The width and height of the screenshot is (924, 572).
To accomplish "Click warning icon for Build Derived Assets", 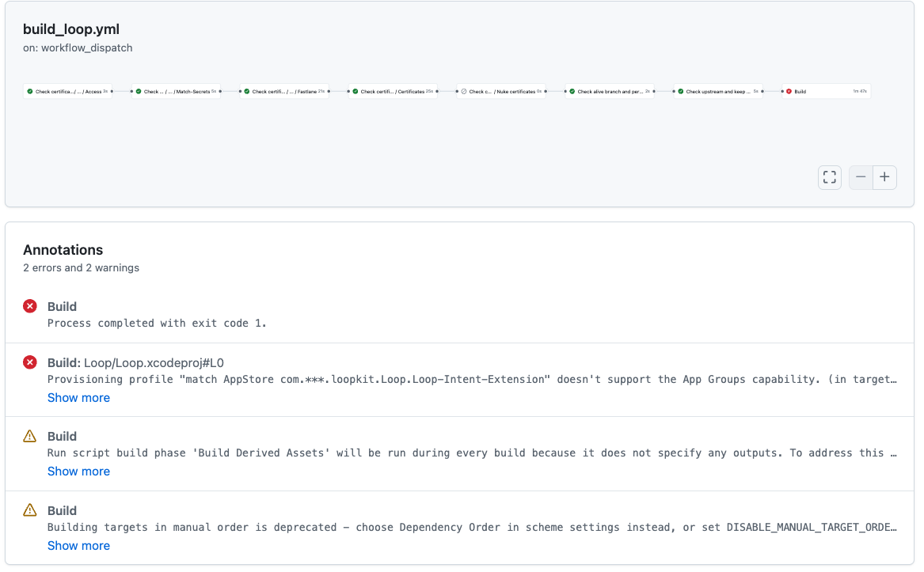I will (30, 436).
